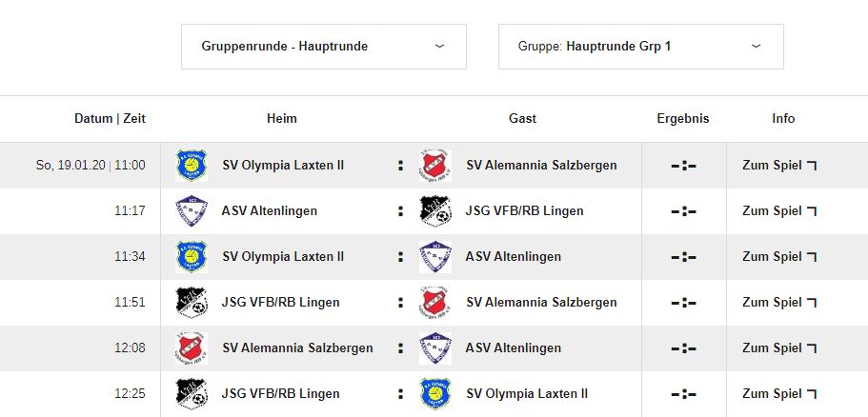Image resolution: width=868 pixels, height=417 pixels.
Task: Click Zum Spiel arrow icon at 11:34
Action: tap(812, 257)
